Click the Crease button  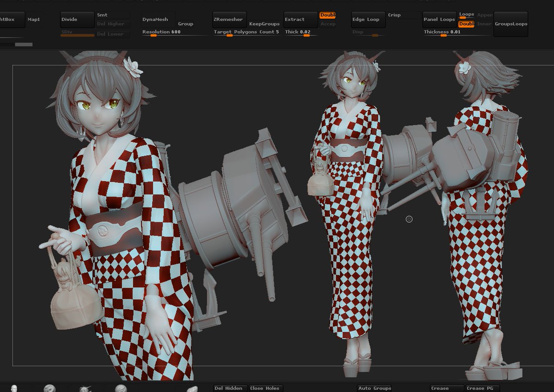click(447, 388)
